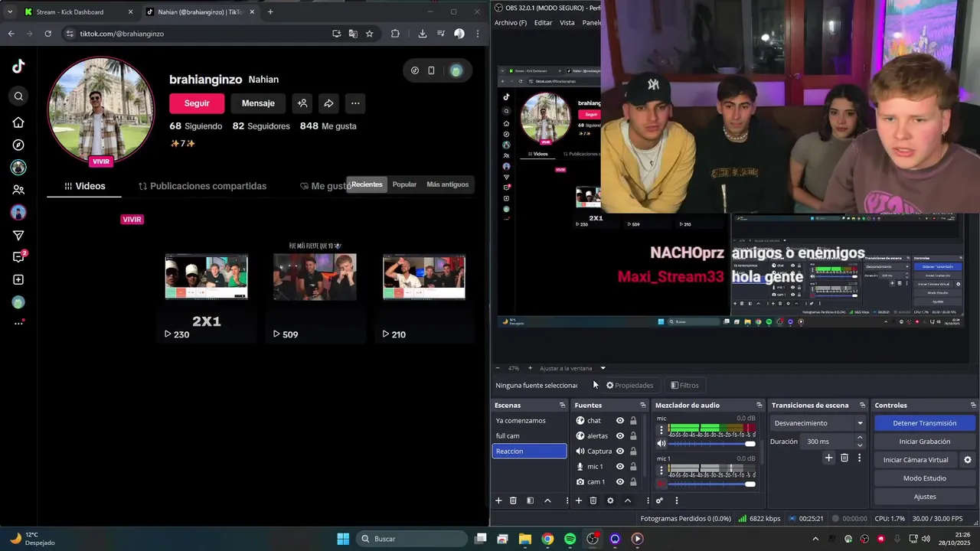The height and width of the screenshot is (551, 980).
Task: Click the TikTok logo in sidebar
Action: pos(18,67)
